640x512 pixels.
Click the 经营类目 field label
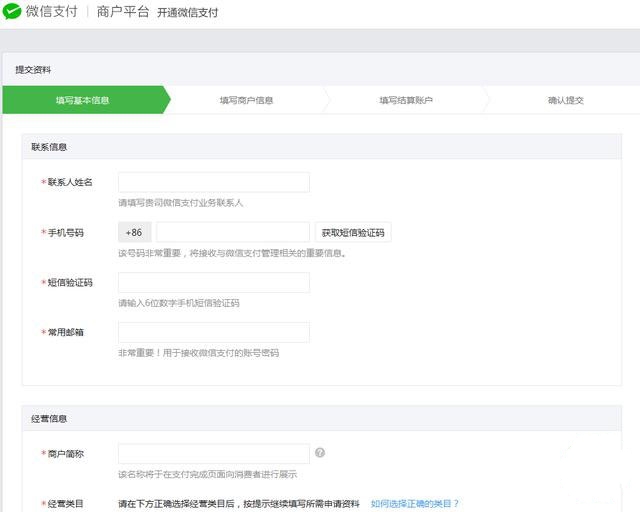point(65,504)
